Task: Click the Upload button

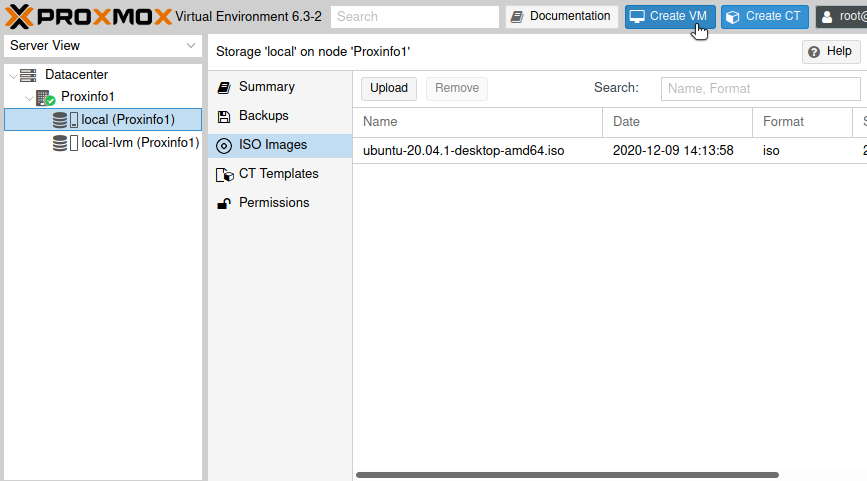Action: click(389, 88)
